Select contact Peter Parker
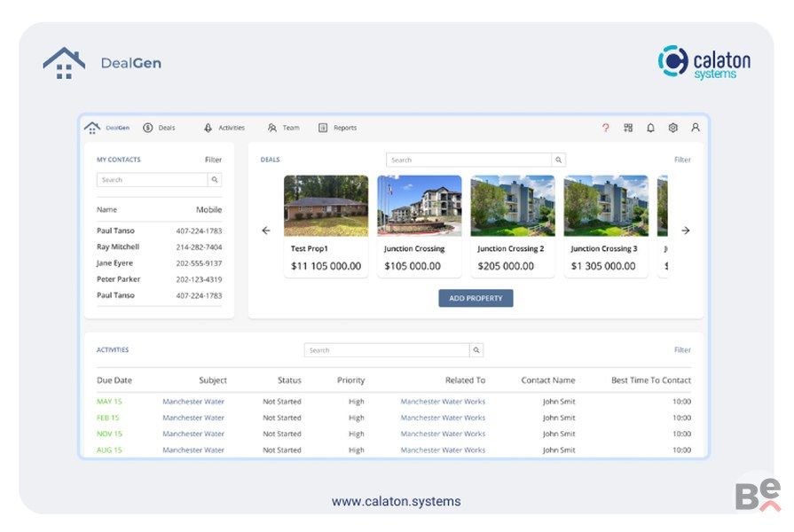The image size is (794, 532). pos(119,279)
